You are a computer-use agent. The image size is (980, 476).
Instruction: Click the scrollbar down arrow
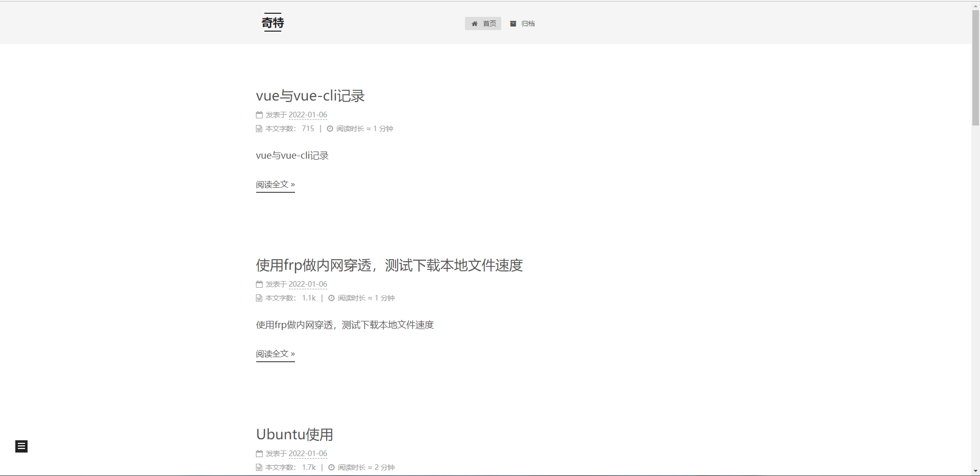975,471
